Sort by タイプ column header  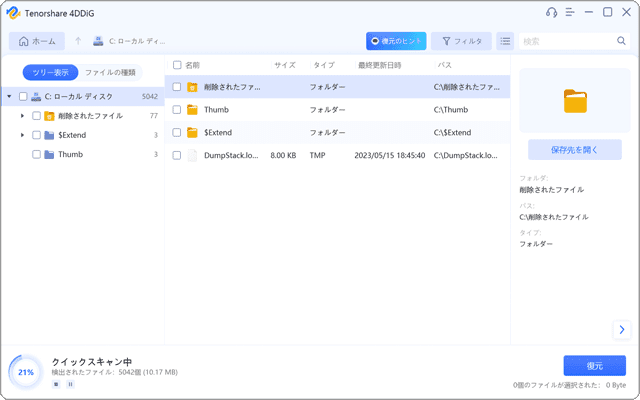pos(324,65)
